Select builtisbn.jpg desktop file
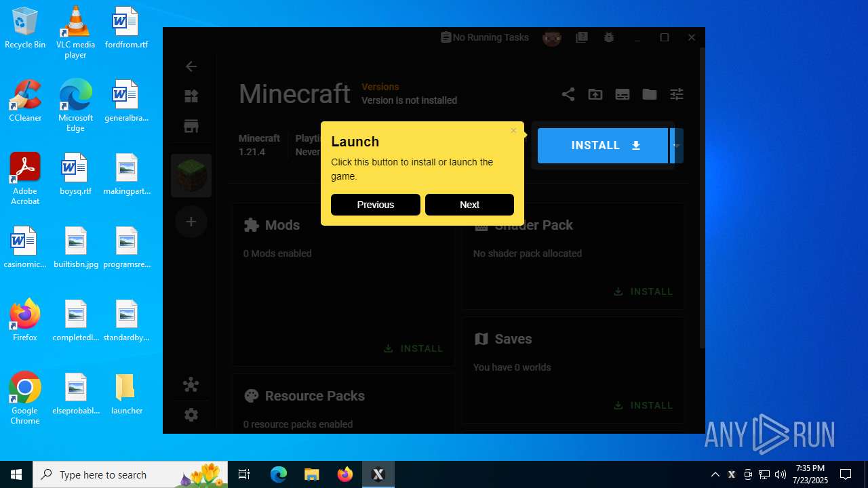Screen dimensions: 868x488 tap(76, 248)
